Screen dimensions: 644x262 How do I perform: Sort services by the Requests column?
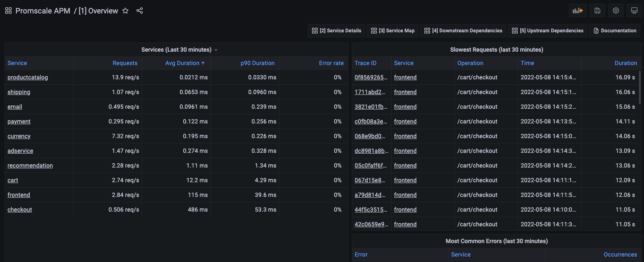[125, 63]
